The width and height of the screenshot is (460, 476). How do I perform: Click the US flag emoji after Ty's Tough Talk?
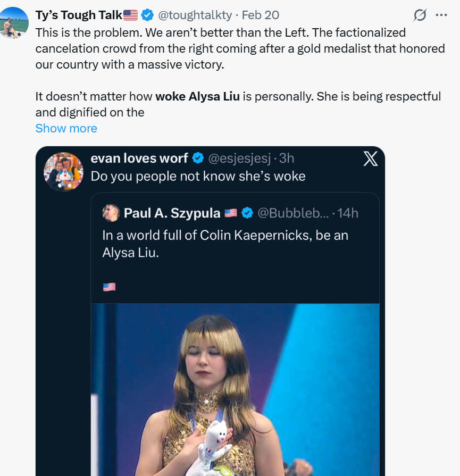click(130, 15)
